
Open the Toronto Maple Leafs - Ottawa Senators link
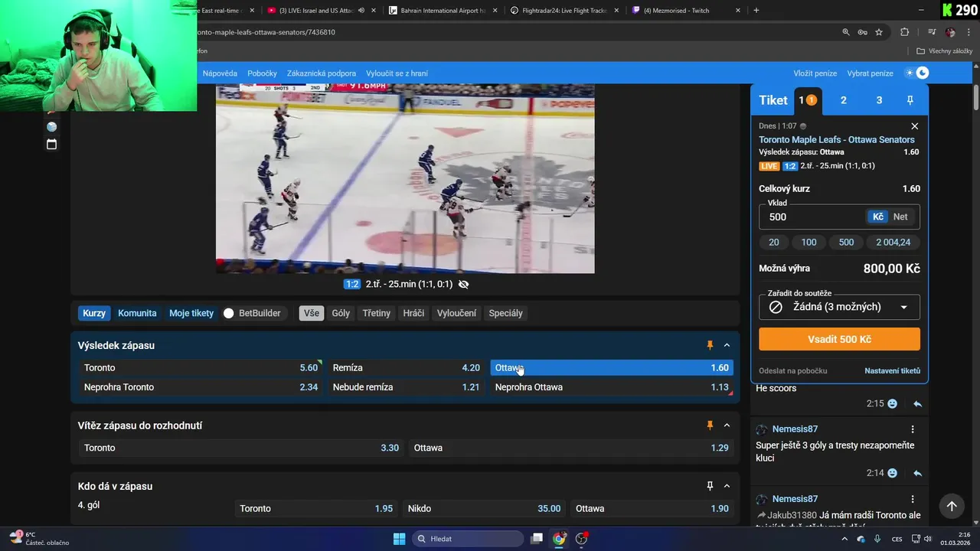click(x=837, y=139)
